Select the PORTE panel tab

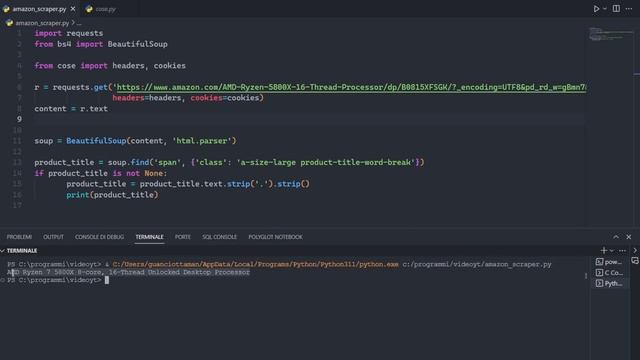[182, 237]
